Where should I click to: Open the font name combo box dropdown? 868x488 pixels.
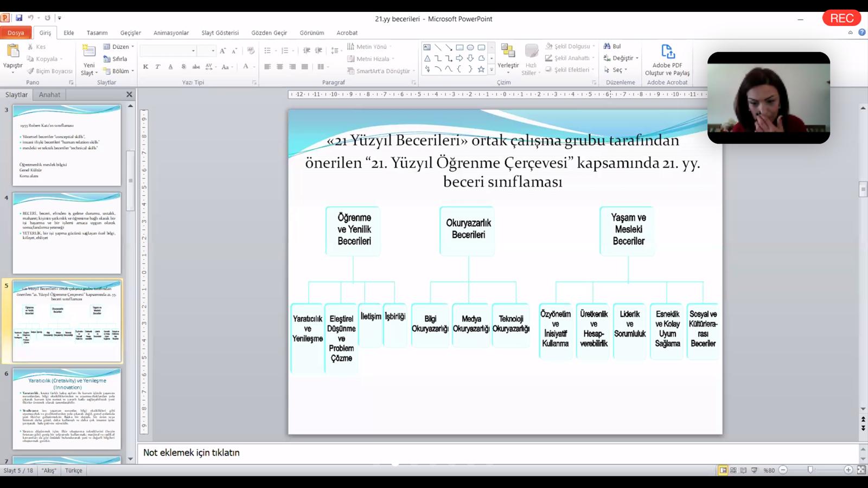193,51
